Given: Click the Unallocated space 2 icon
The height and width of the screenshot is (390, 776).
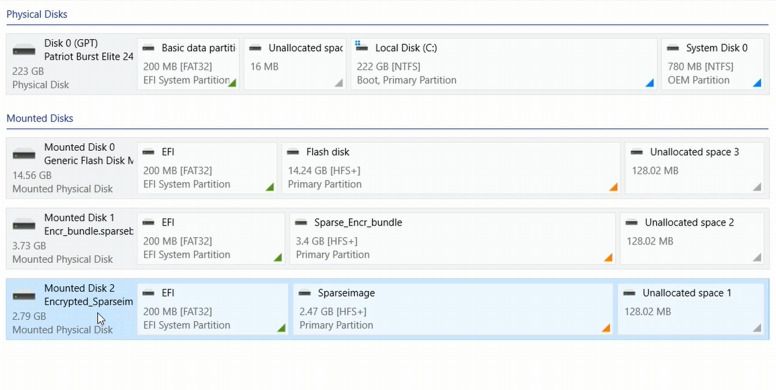Looking at the screenshot, I should 631,223.
